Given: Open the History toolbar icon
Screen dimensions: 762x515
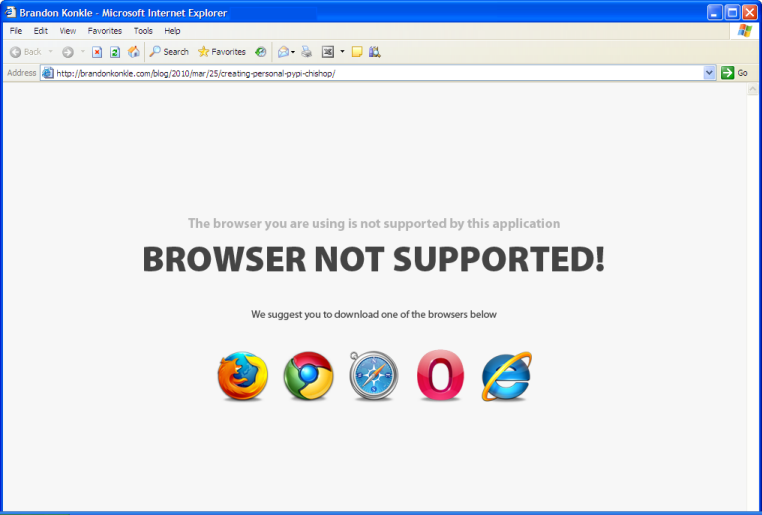Looking at the screenshot, I should point(261,52).
